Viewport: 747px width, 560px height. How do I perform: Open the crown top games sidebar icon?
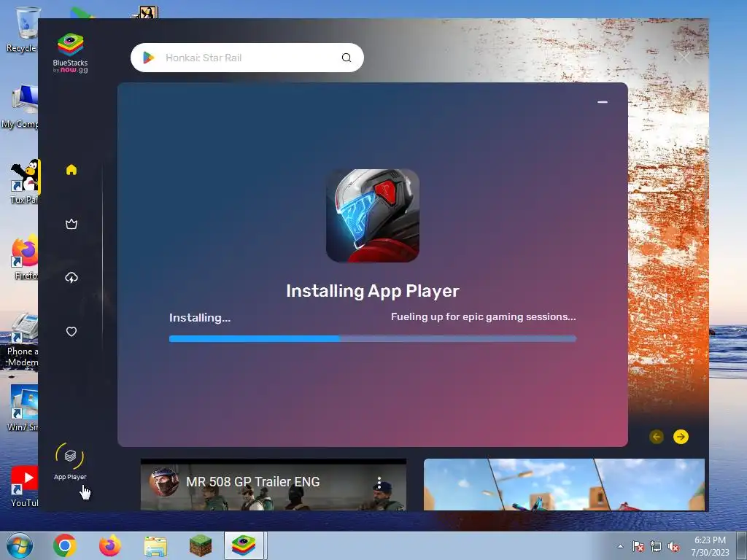point(71,224)
